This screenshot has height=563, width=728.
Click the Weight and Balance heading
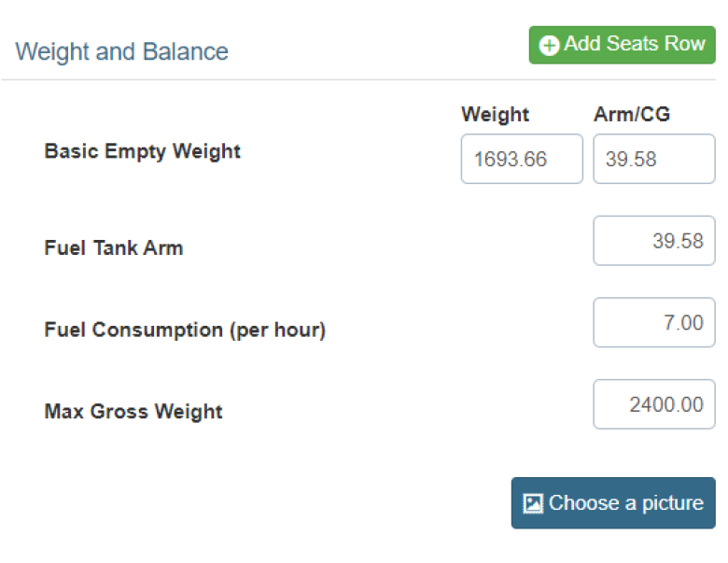click(121, 51)
